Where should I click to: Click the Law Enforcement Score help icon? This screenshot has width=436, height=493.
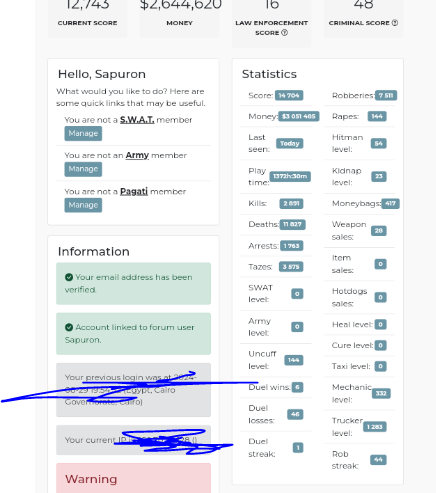click(284, 33)
